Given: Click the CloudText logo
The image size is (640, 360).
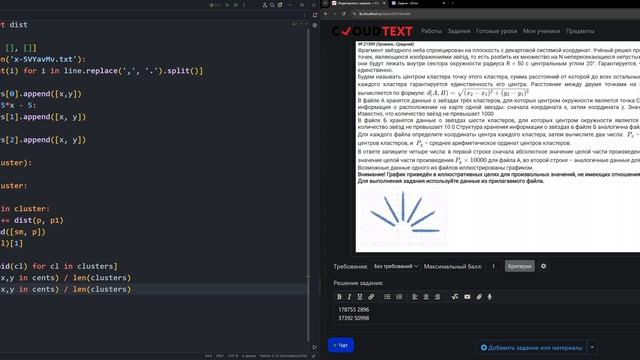Looking at the screenshot, I should pyautogui.click(x=372, y=31).
